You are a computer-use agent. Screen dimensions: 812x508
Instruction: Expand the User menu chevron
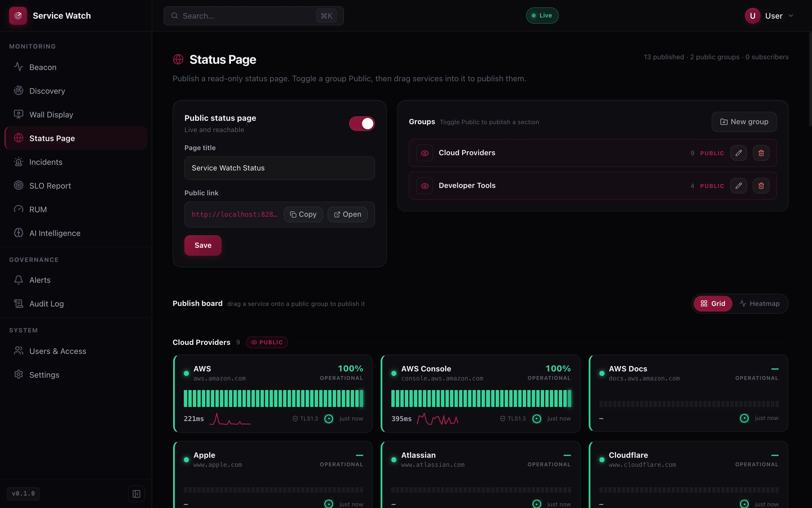pyautogui.click(x=791, y=16)
